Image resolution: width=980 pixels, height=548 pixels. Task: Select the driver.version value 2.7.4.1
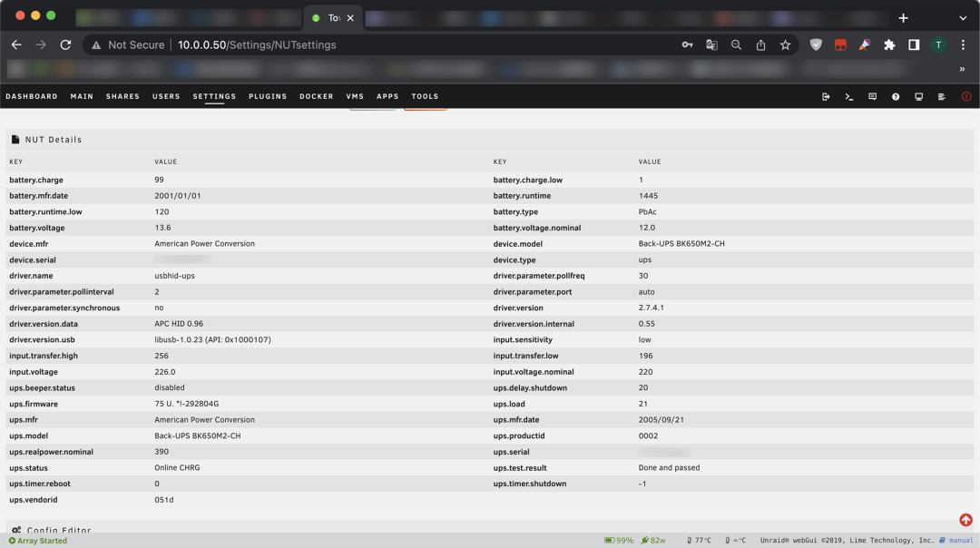tap(652, 308)
